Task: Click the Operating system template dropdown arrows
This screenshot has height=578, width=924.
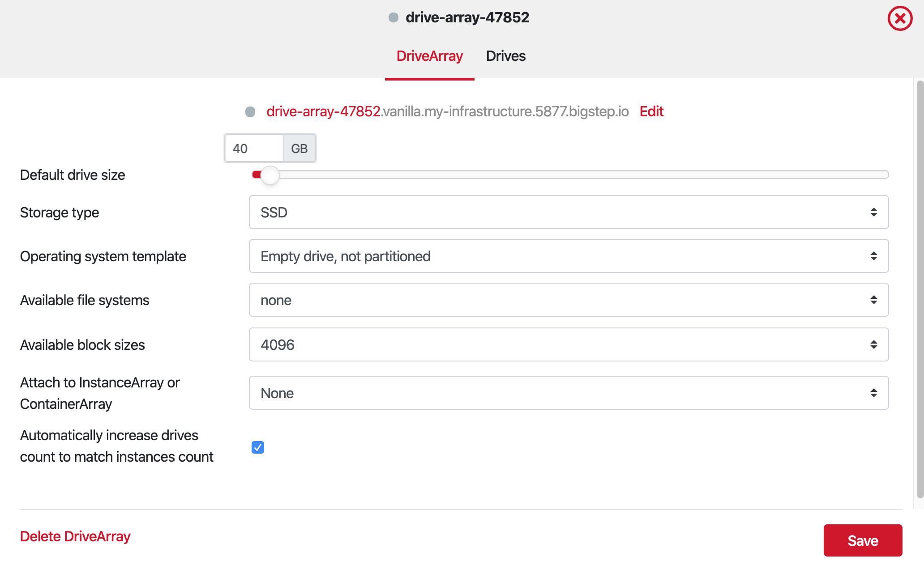Action: (873, 256)
